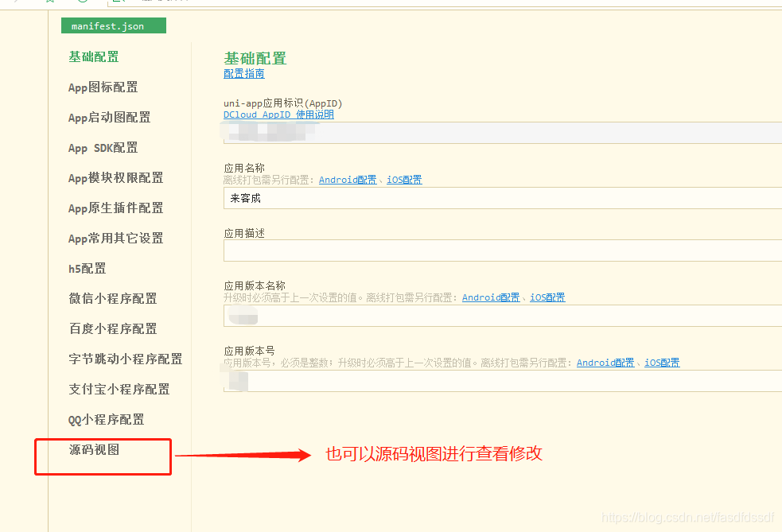Screen dimensions: 782x532
Task: Open App启动图配置 section
Action: point(109,117)
